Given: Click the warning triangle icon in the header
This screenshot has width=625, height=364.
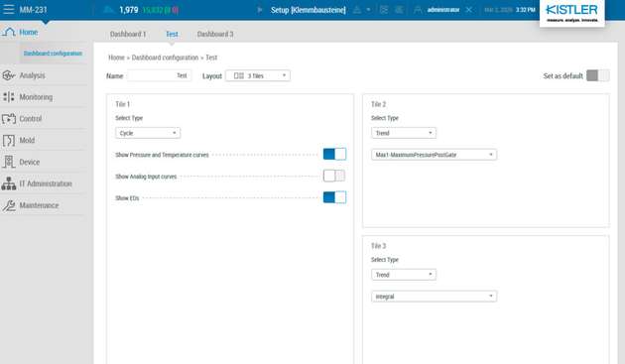Looking at the screenshot, I should [x=357, y=10].
